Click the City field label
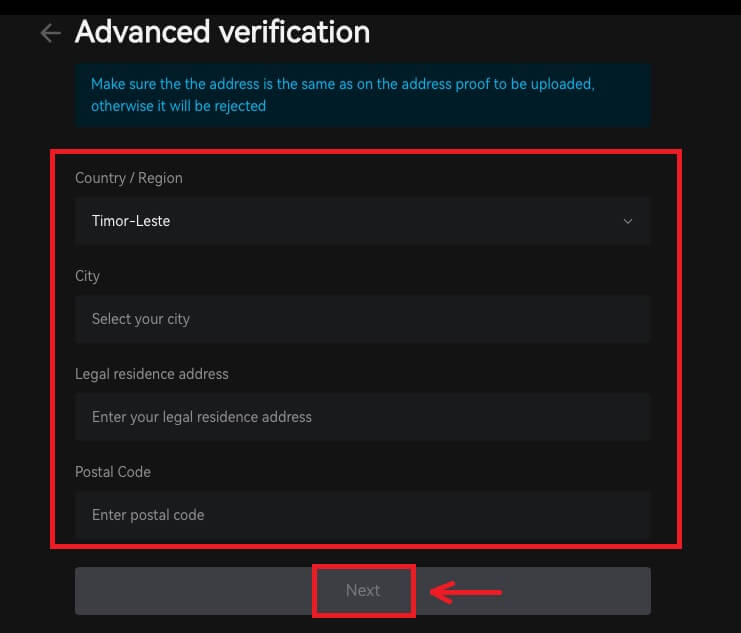 pos(88,276)
